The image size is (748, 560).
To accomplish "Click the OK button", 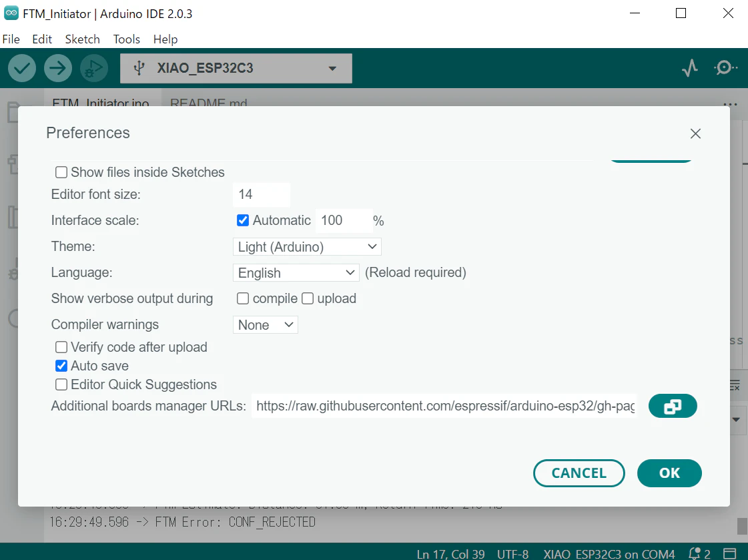I will pyautogui.click(x=669, y=473).
